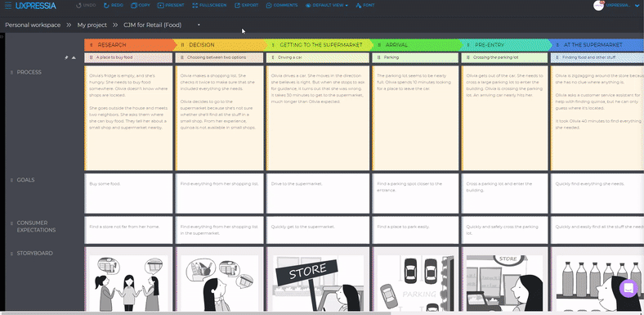Screen dimensions: 644x315
Task: Click the pin icon above Process row
Action: point(66,57)
